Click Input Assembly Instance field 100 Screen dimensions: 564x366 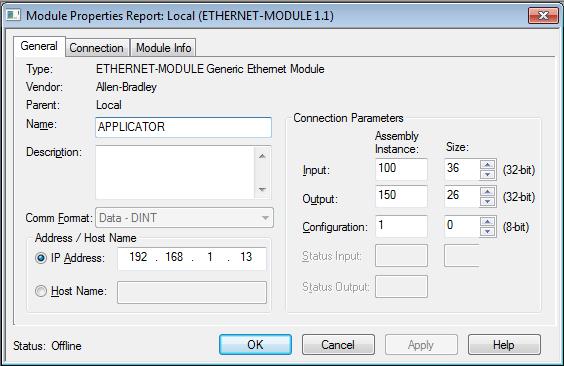401,169
